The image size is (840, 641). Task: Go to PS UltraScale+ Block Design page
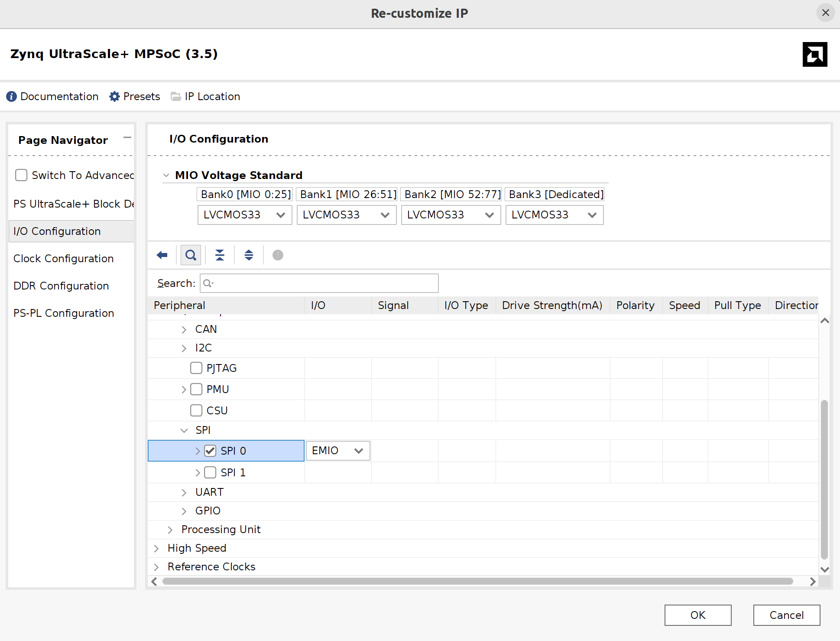[72, 204]
